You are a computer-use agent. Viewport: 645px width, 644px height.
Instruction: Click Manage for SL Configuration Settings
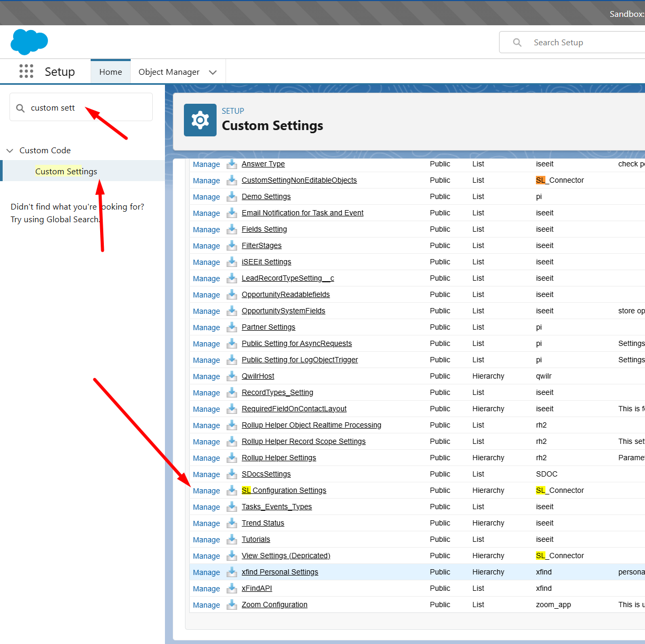point(206,491)
